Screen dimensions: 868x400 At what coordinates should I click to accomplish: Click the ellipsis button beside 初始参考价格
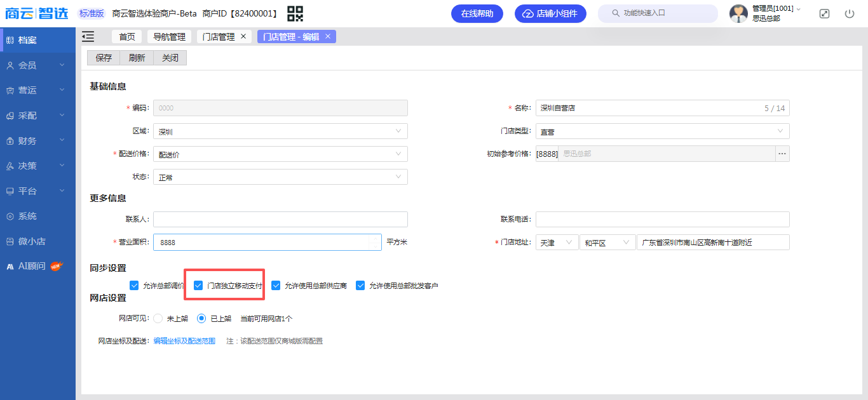pyautogui.click(x=782, y=154)
